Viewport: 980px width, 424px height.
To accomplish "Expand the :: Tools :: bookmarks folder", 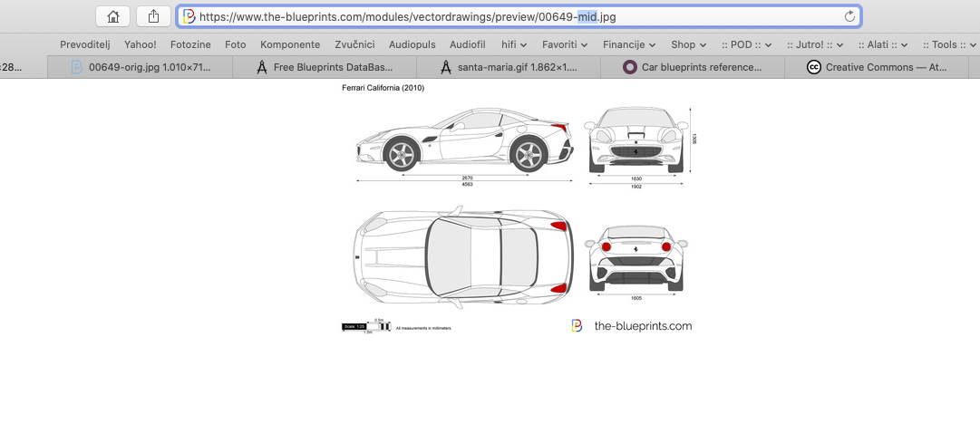I will pyautogui.click(x=949, y=45).
